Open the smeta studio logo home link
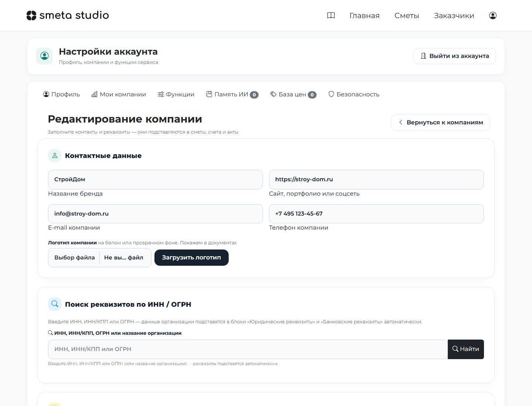Image resolution: width=532 pixels, height=406 pixels. pyautogui.click(x=68, y=16)
